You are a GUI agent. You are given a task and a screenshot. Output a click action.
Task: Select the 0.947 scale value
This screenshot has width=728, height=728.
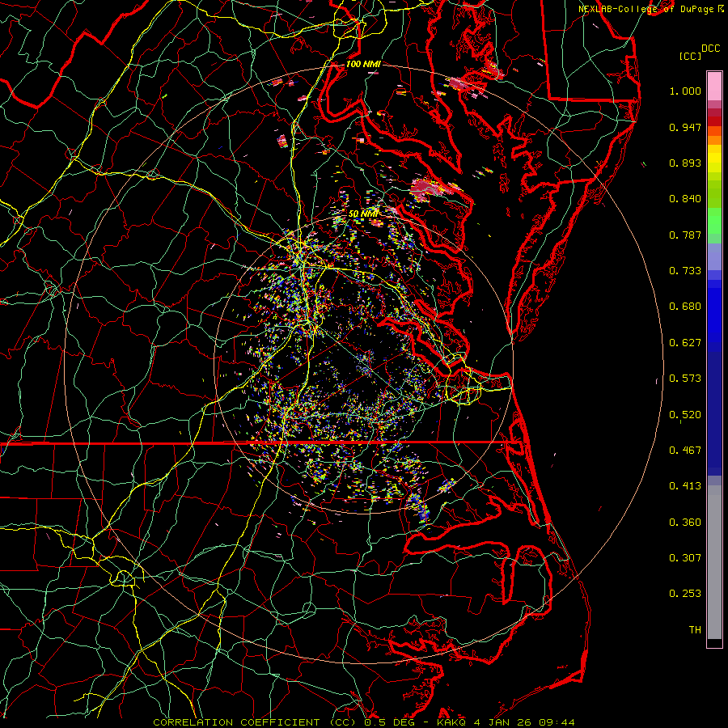click(x=685, y=127)
